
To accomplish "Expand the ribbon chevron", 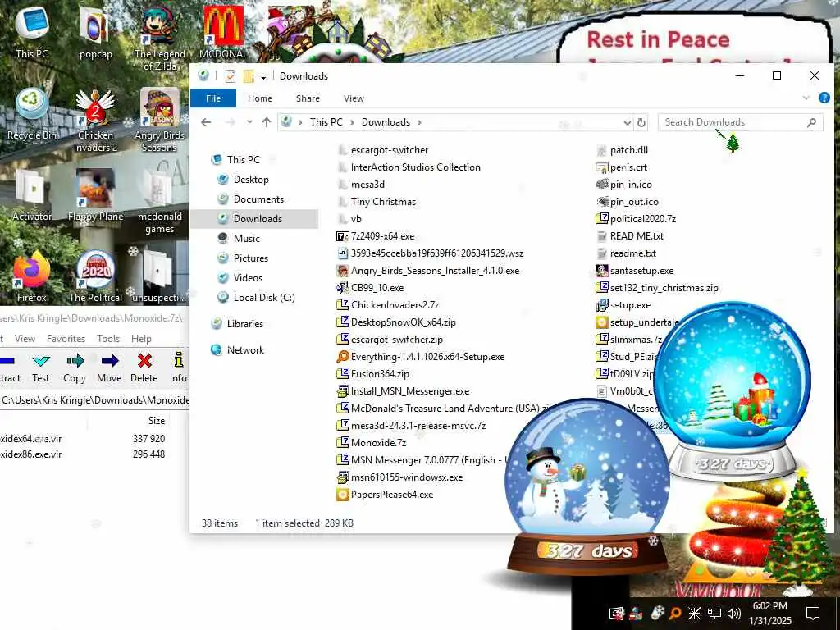I will (x=806, y=98).
